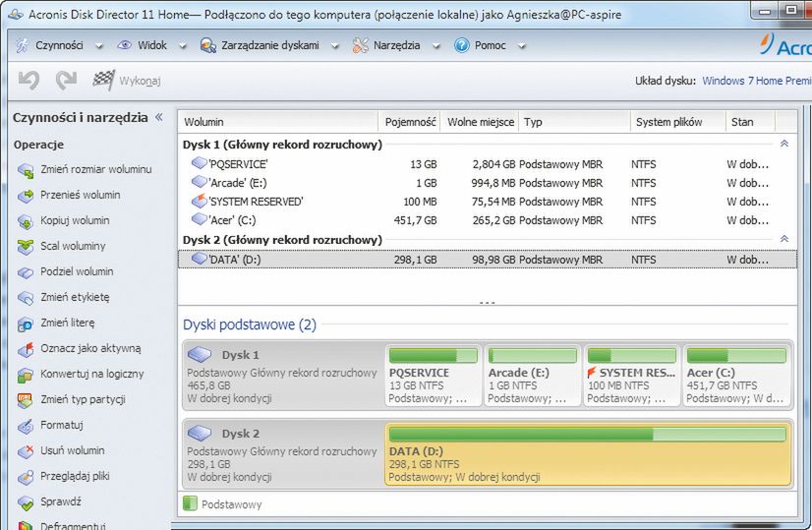812x530 pixels.
Task: Click the Oznacz jako aktywną flag icon
Action: click(25, 349)
